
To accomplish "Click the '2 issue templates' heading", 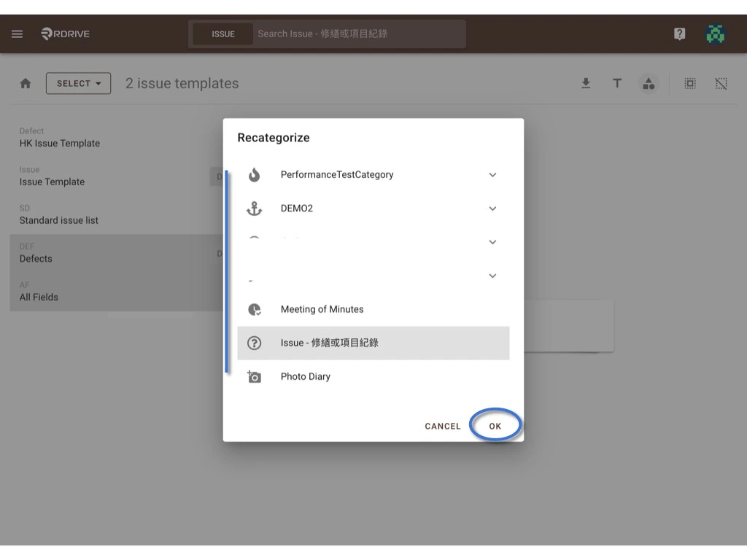I will 182,83.
